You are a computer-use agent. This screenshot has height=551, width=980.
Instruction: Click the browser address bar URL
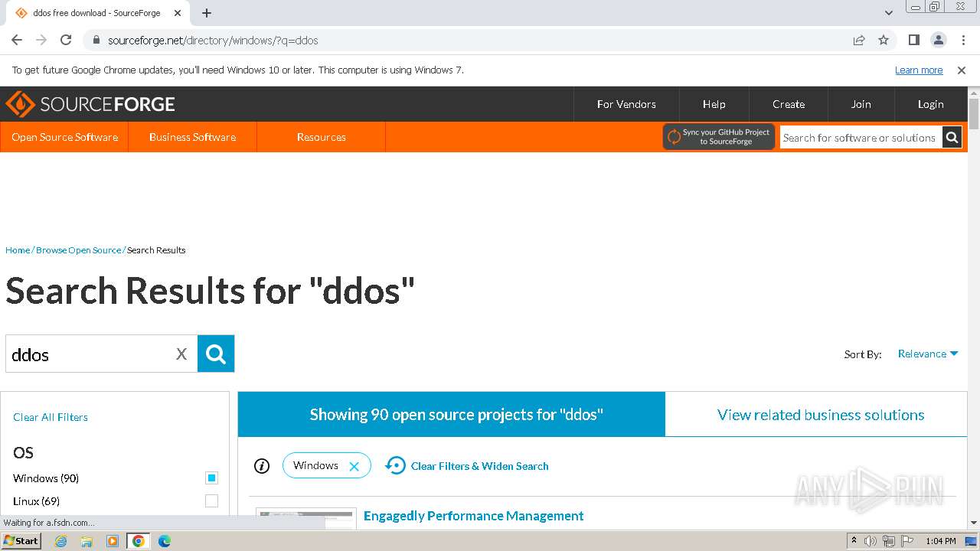click(213, 41)
